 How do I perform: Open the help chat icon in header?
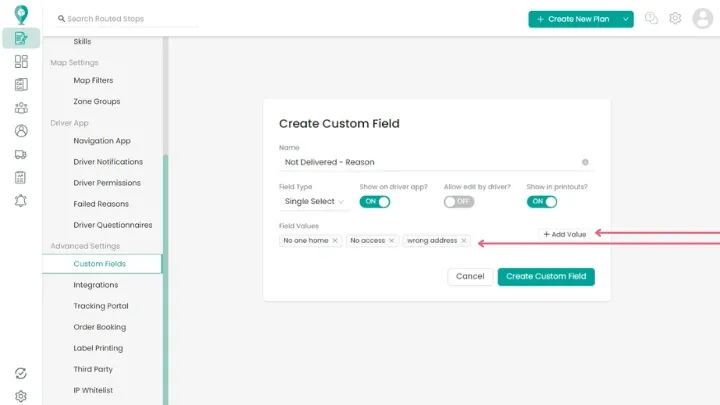[x=652, y=18]
